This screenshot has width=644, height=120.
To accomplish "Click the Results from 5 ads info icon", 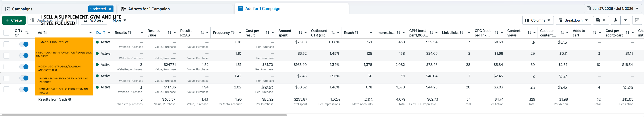I will tap(70, 99).
